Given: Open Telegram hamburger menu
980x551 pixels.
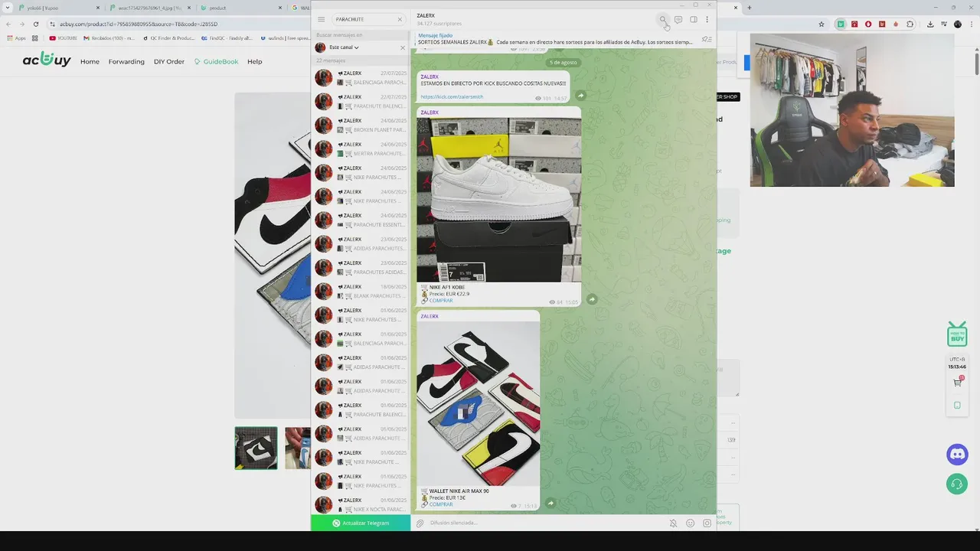Looking at the screenshot, I should coord(321,19).
